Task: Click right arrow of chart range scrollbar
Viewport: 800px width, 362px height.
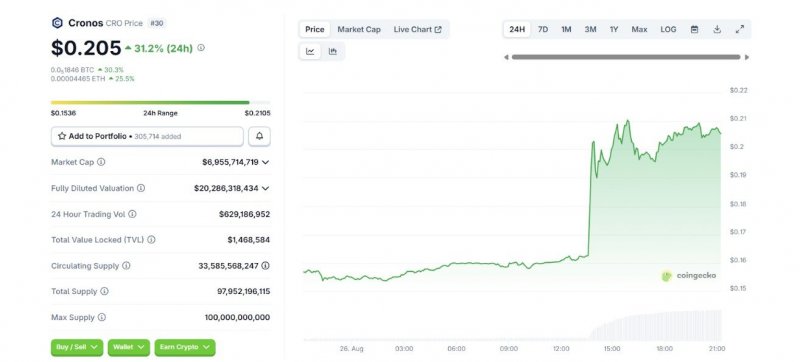Action: (x=747, y=57)
